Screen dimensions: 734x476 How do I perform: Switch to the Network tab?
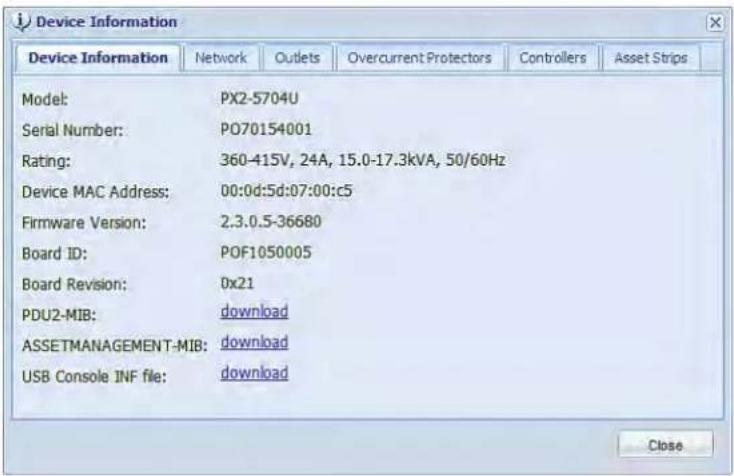coord(220,58)
